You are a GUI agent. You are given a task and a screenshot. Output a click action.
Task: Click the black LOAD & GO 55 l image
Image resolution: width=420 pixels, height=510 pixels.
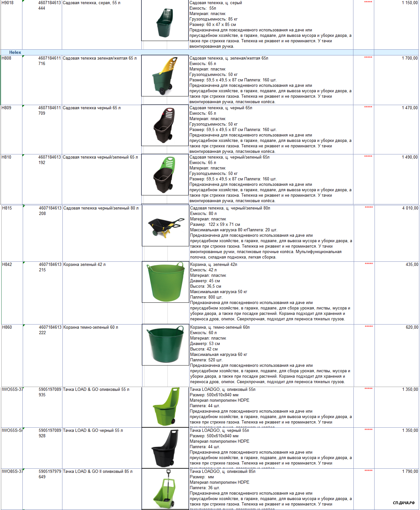pyautogui.click(x=165, y=448)
